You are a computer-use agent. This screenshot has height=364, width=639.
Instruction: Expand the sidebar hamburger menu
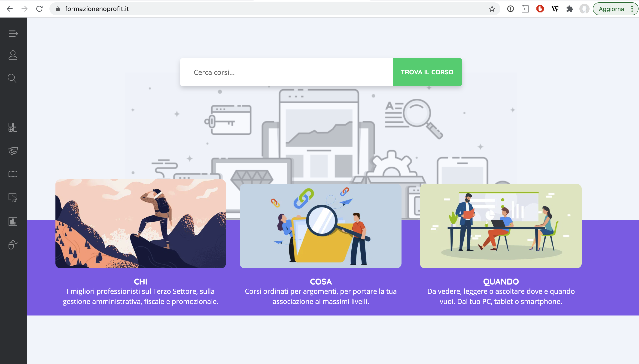(x=13, y=33)
